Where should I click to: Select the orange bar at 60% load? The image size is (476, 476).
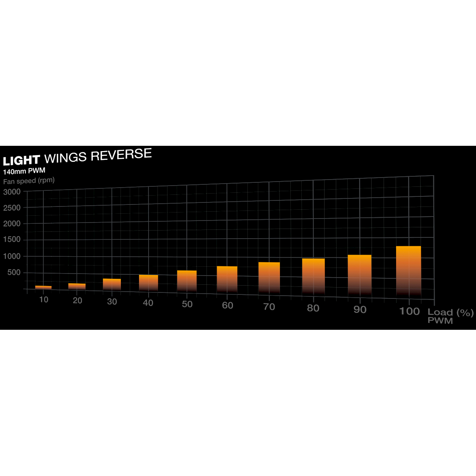(x=227, y=280)
